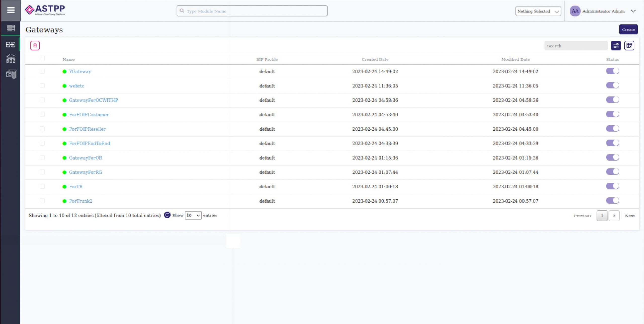Open the gateways sidebar icon
Image resolution: width=644 pixels, height=324 pixels.
[x=11, y=44]
